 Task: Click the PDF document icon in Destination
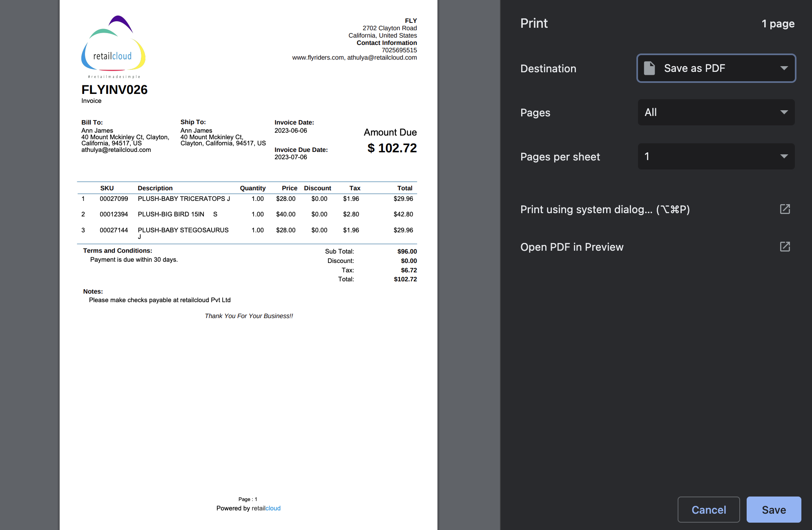pyautogui.click(x=649, y=68)
